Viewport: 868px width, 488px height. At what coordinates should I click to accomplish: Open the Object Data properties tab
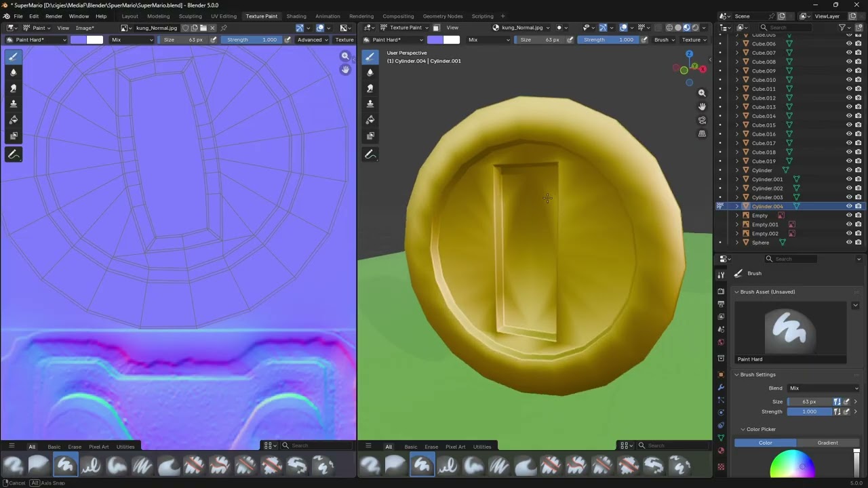click(721, 437)
